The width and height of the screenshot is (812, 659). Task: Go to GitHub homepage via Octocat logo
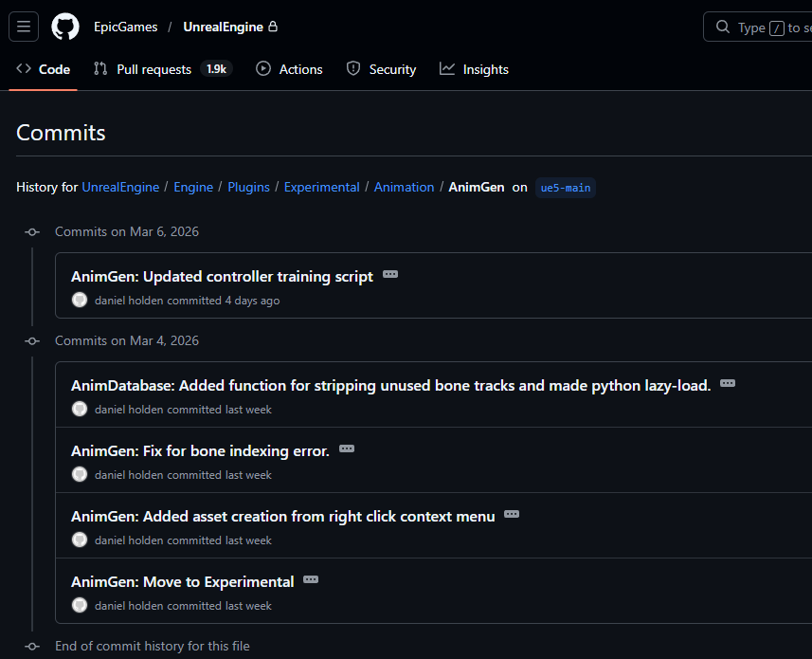[x=65, y=27]
